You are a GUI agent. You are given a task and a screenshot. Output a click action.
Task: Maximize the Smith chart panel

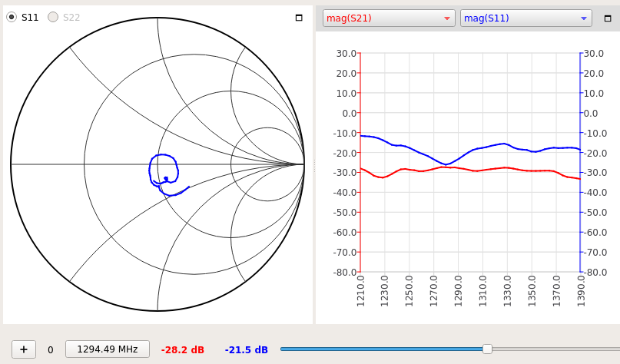coord(299,18)
